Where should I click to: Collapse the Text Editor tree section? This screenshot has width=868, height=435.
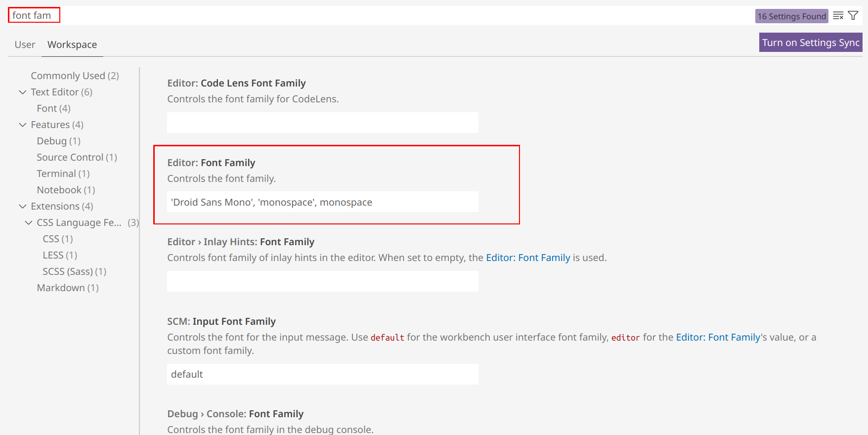(x=23, y=92)
